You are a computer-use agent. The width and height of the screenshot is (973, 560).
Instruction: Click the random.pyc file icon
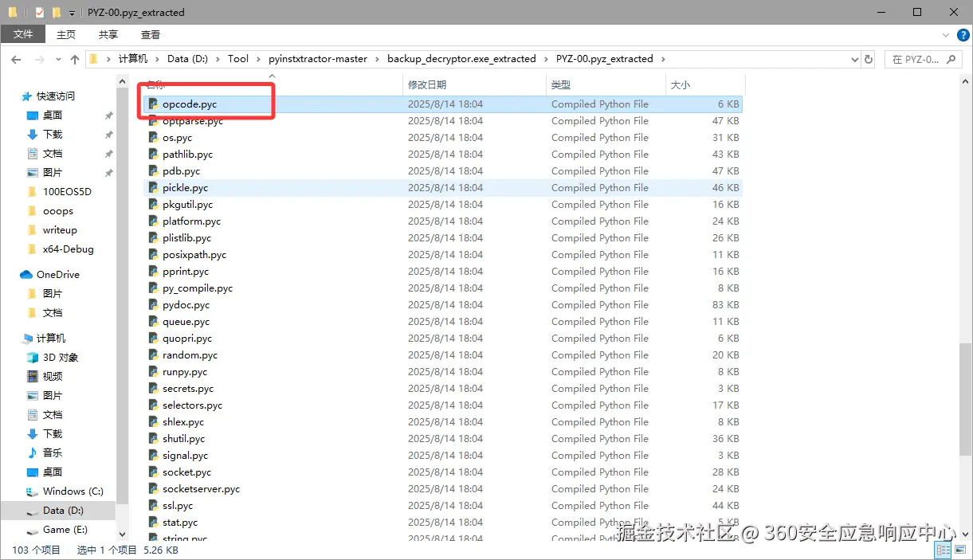(x=153, y=355)
